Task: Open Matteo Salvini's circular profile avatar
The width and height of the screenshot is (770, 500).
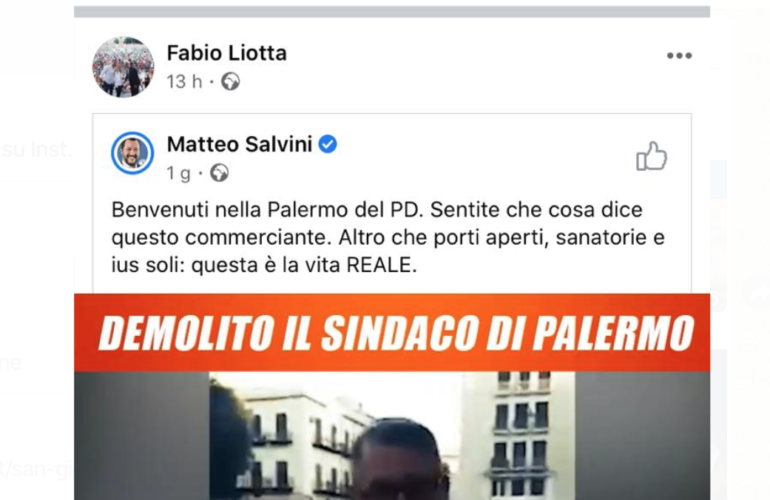Action: [x=132, y=153]
